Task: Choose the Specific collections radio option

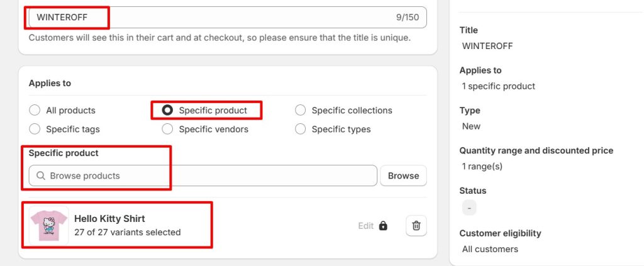Action: click(301, 111)
